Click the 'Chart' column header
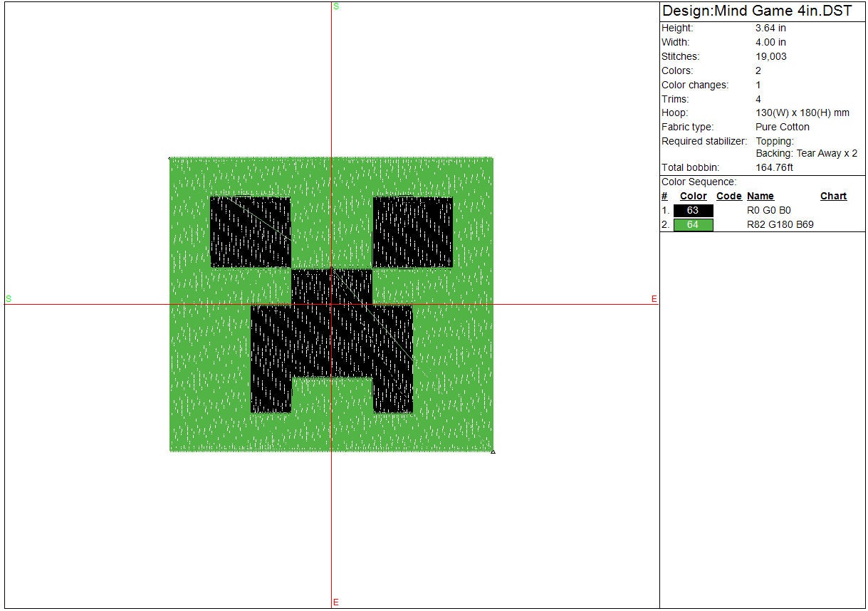868x611 pixels. click(833, 197)
